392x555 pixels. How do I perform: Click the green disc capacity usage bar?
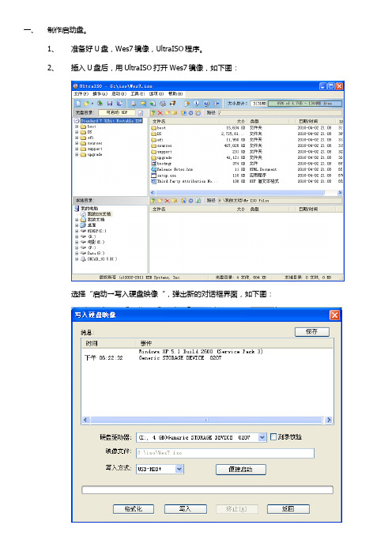click(305, 104)
